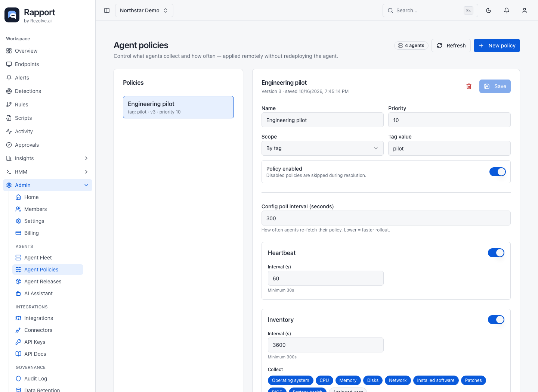This screenshot has height=392, width=538.
Task: Edit the Config poll interval field
Action: 386,218
